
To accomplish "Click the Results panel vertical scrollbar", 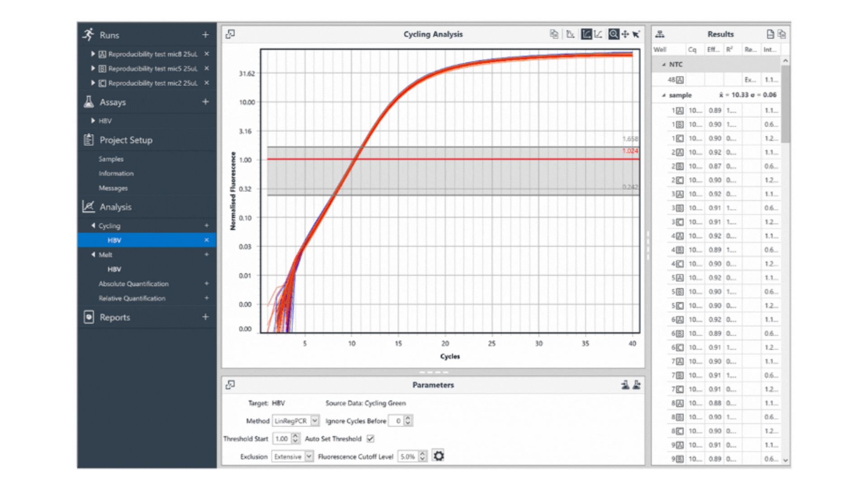I will click(785, 104).
